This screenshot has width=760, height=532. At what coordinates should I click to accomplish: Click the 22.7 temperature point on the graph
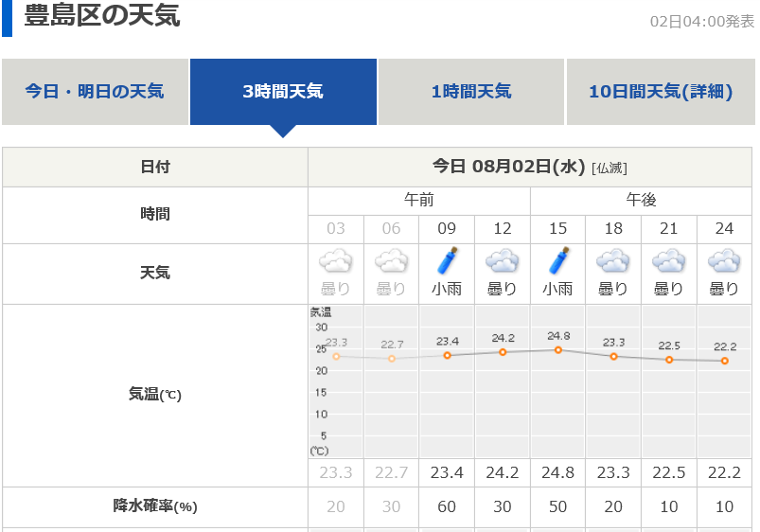pyautogui.click(x=392, y=358)
